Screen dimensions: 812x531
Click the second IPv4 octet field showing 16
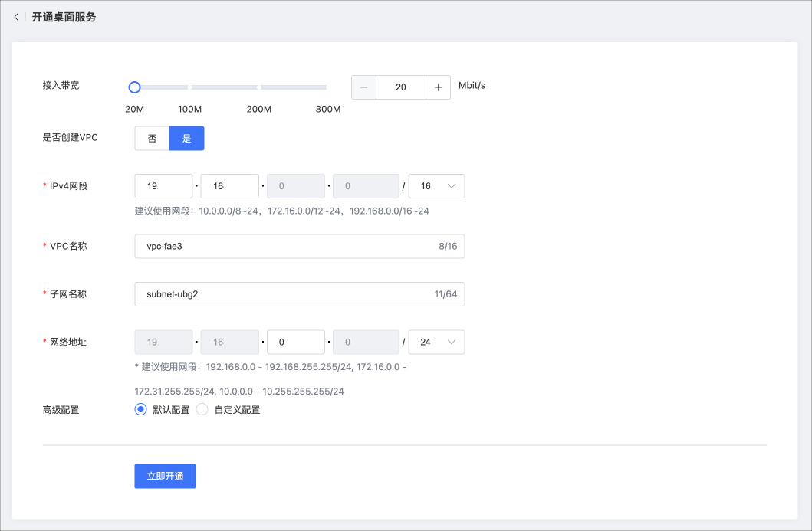tap(230, 185)
